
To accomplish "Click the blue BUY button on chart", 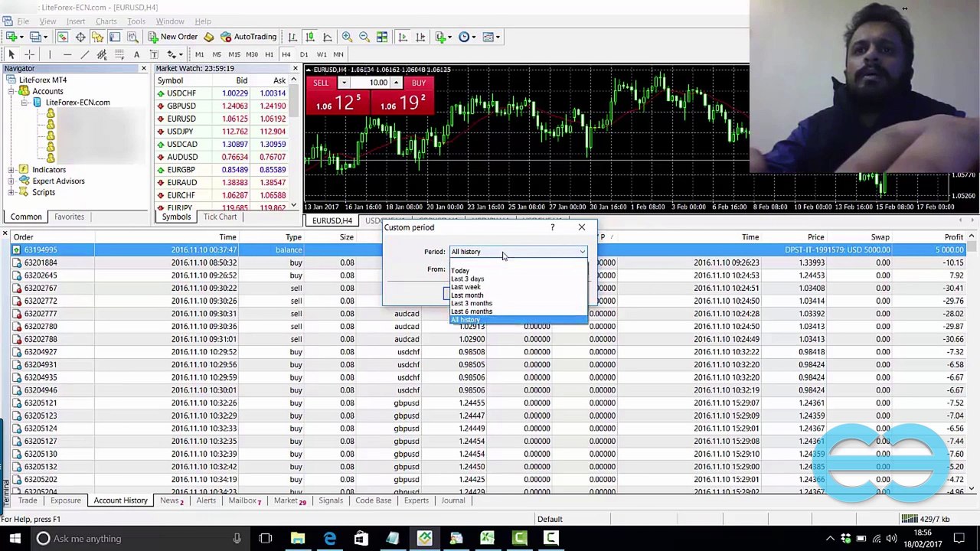I will (419, 83).
